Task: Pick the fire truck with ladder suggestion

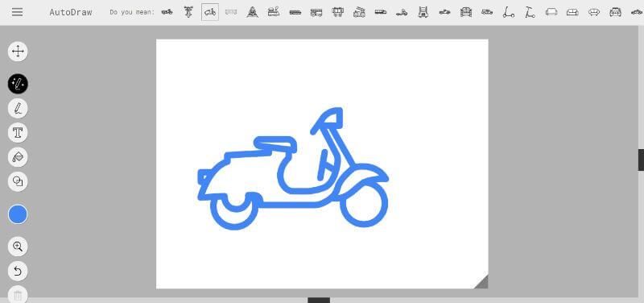Action: tap(359, 12)
